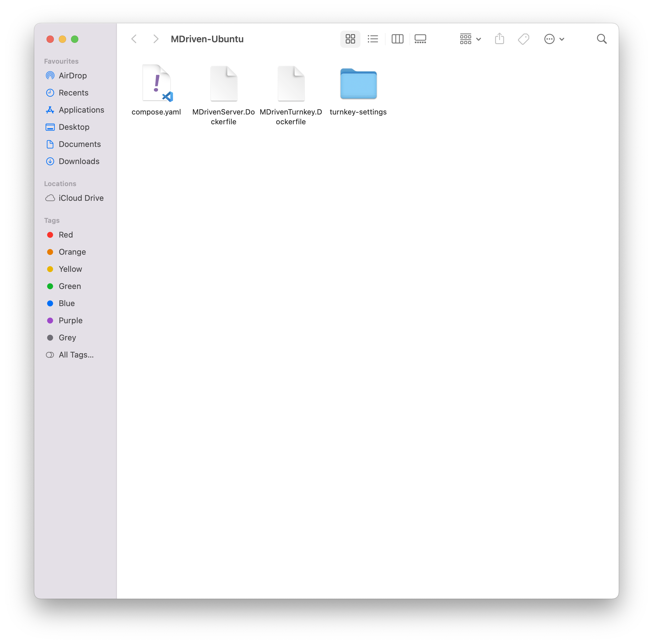Go to Downloads in sidebar
Image resolution: width=653 pixels, height=644 pixels.
coord(79,161)
